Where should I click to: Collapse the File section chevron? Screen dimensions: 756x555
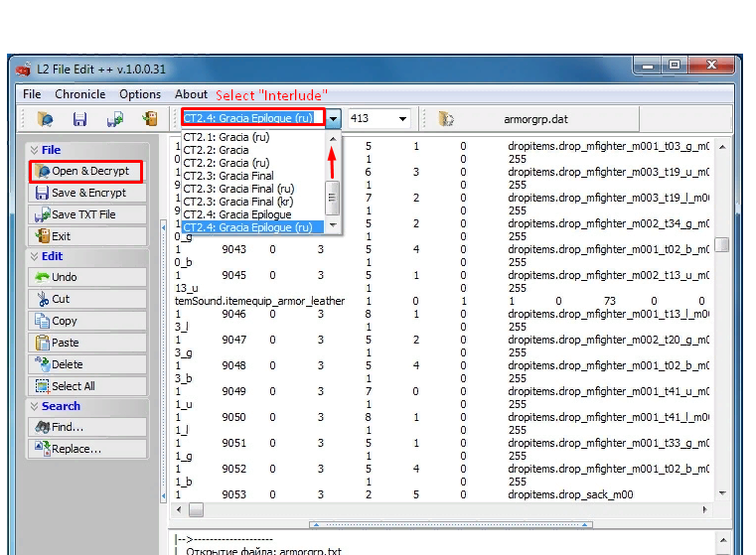34,150
